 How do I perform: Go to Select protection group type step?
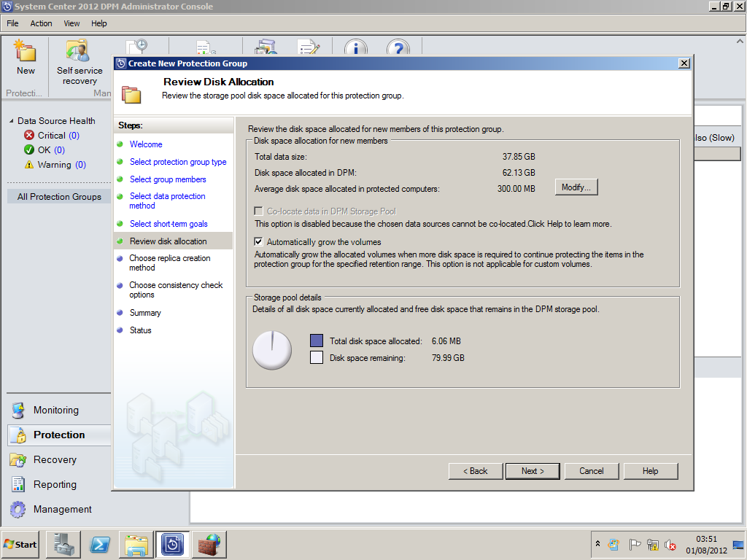click(x=178, y=162)
